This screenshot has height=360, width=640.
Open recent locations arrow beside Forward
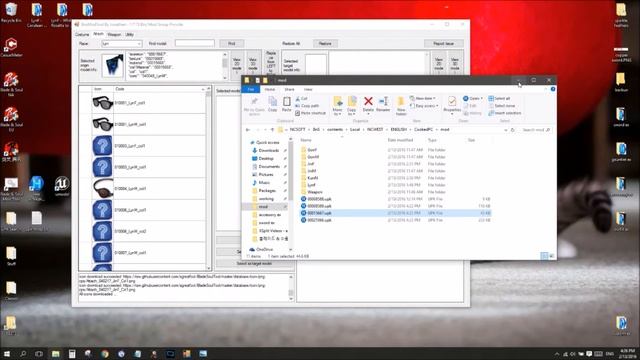click(x=265, y=130)
